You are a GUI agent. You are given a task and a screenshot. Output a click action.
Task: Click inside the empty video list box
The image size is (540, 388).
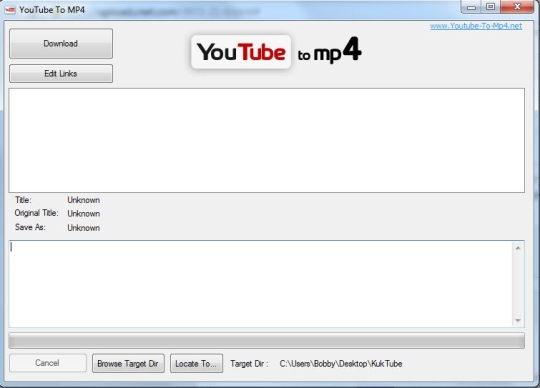tap(267, 140)
